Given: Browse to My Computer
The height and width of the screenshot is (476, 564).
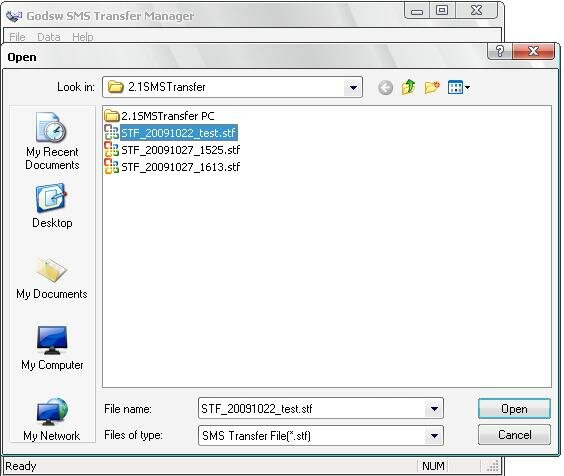Looking at the screenshot, I should [x=52, y=348].
